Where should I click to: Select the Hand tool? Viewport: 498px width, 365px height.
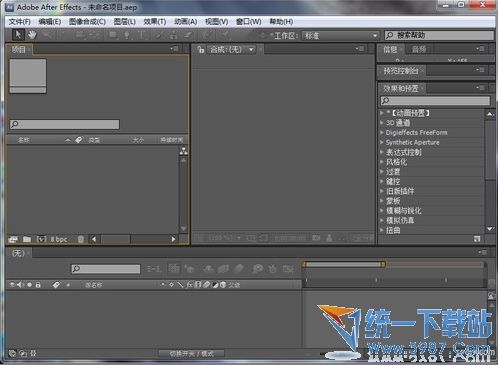(x=32, y=35)
